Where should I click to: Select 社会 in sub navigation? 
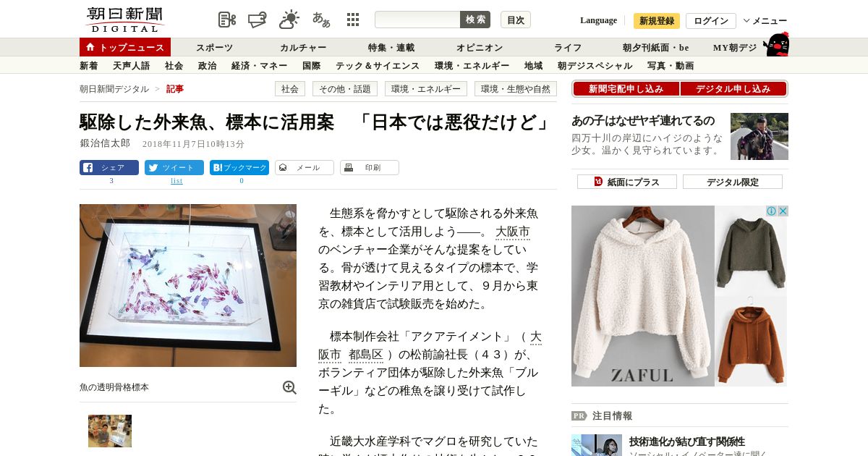(174, 66)
